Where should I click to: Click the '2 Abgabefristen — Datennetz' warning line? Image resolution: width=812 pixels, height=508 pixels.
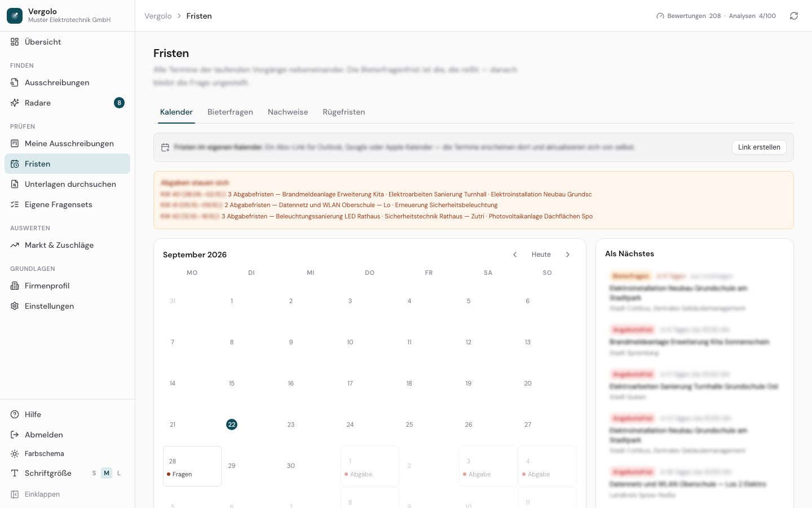(x=361, y=205)
